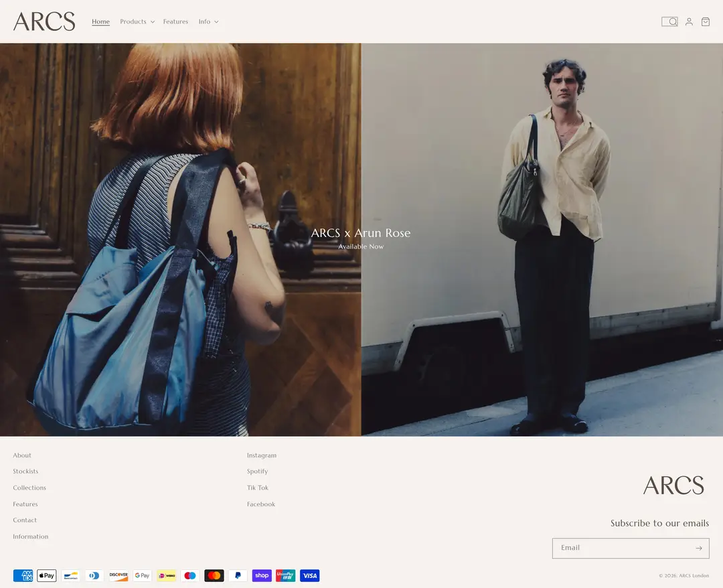Open the shopping bag cart icon
The image size is (723, 588).
[x=706, y=21]
